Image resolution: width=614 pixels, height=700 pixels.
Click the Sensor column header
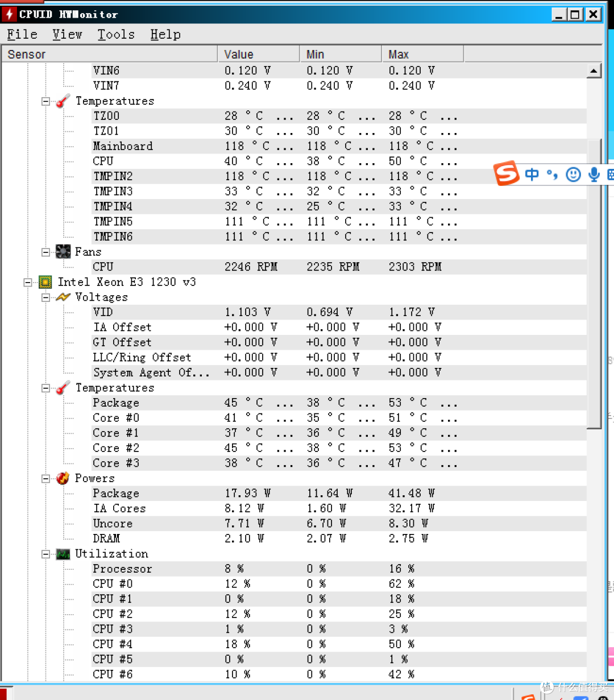109,54
